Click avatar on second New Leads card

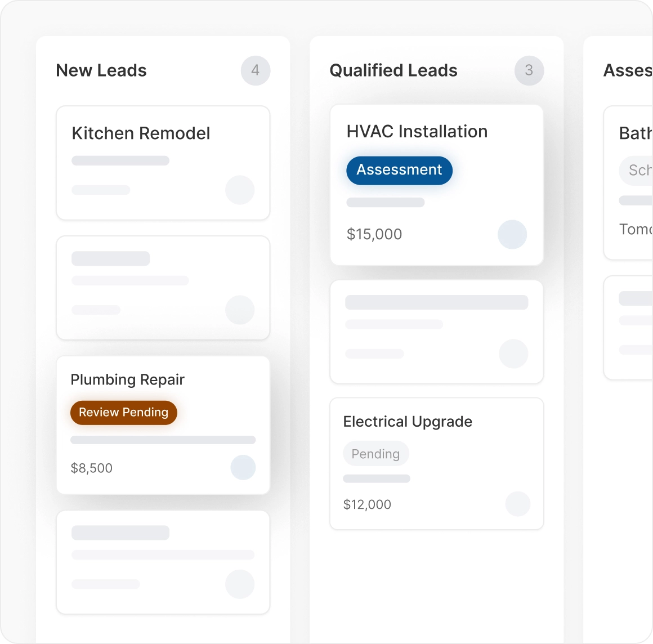pos(240,310)
